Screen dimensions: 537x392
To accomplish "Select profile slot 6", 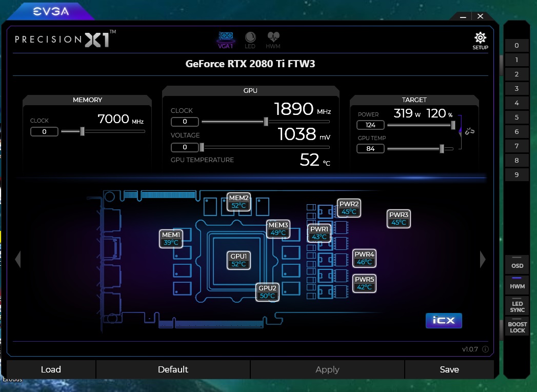I will click(516, 132).
